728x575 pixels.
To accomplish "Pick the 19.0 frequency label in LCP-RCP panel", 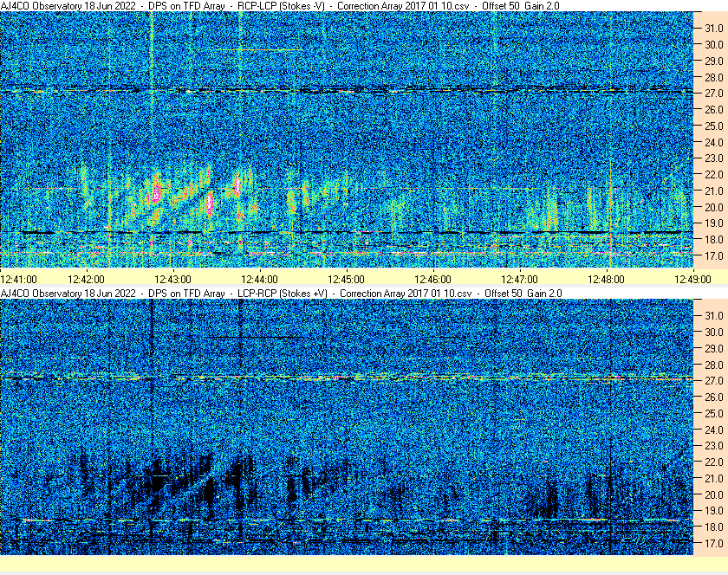I will click(714, 511).
